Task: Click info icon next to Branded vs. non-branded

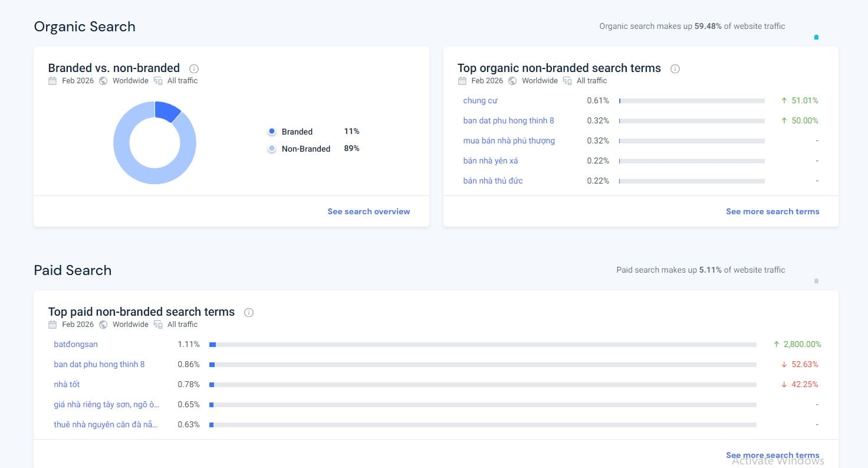Action: tap(194, 68)
